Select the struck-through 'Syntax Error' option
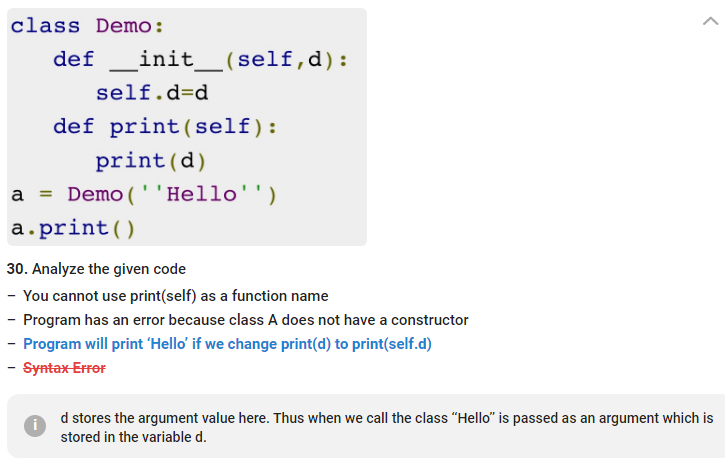Screen dimensions: 725x463 (x=64, y=368)
